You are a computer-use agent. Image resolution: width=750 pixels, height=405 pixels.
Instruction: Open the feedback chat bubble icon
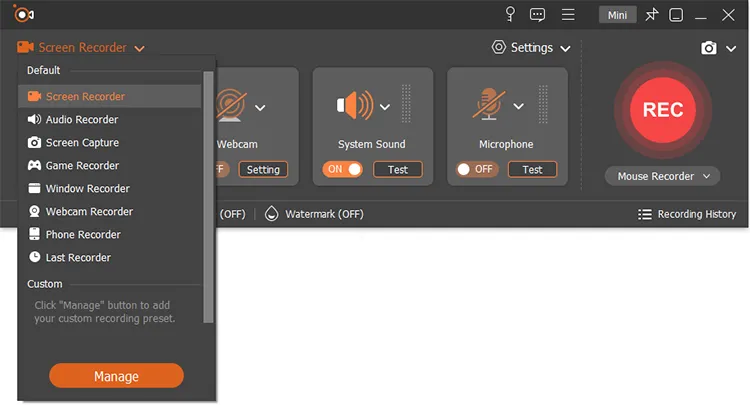coord(537,15)
